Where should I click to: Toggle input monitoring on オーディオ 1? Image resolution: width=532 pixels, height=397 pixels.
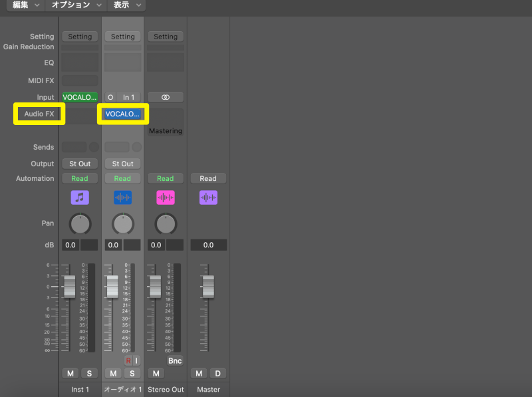click(x=136, y=360)
